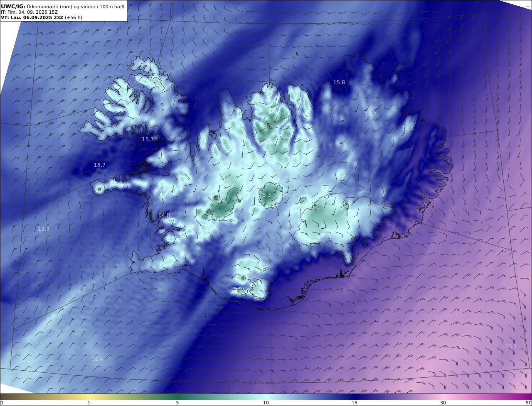
Task: Click the UWC/IG title line in the header box
Action: pyautogui.click(x=63, y=7)
